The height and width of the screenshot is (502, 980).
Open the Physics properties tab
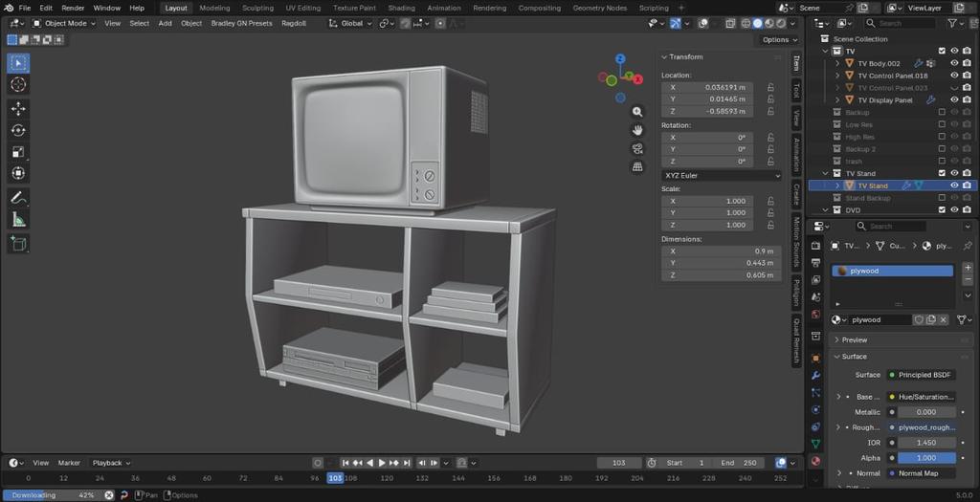(x=815, y=409)
